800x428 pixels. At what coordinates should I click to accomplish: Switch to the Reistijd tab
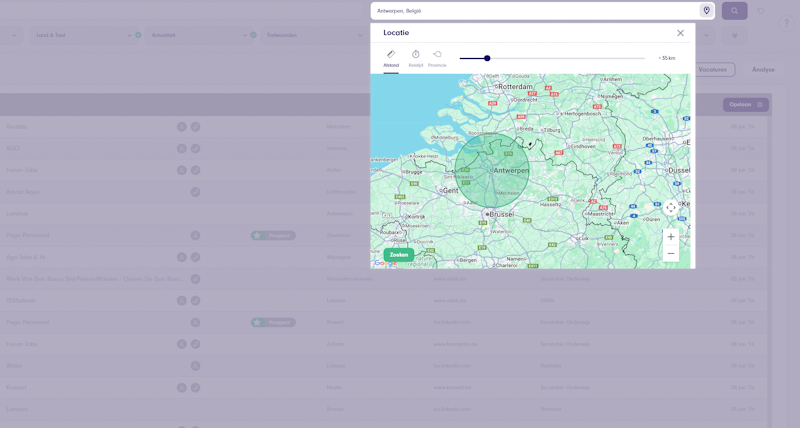pos(416,58)
